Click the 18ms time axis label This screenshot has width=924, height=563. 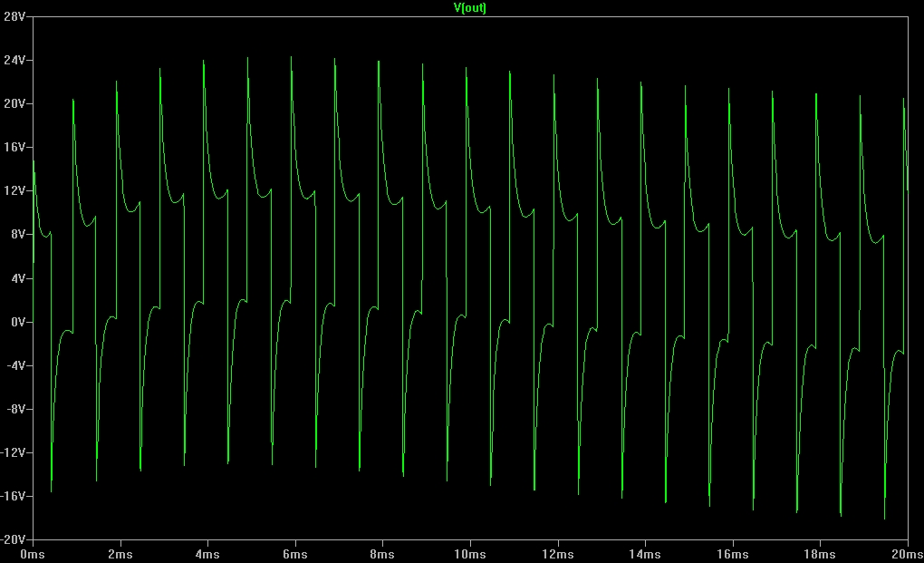click(x=820, y=555)
